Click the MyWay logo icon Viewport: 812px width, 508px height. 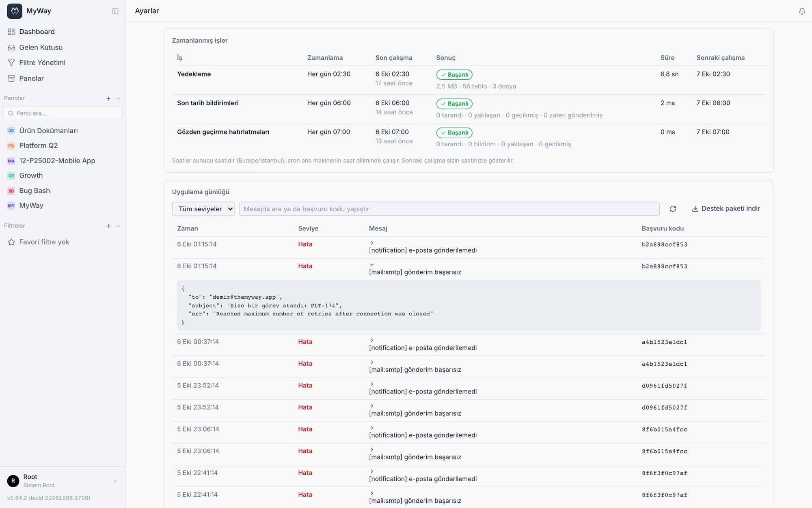pyautogui.click(x=15, y=11)
